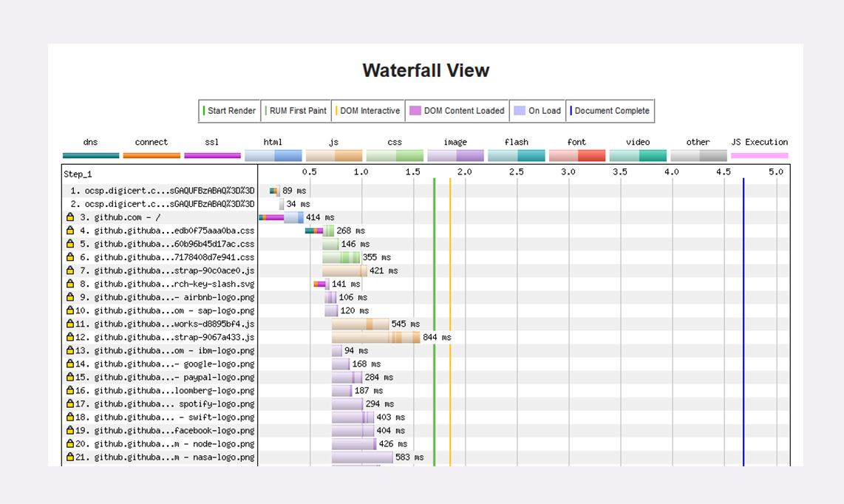The height and width of the screenshot is (504, 844).
Task: Click the 844 ms bar of request 12
Action: click(375, 337)
